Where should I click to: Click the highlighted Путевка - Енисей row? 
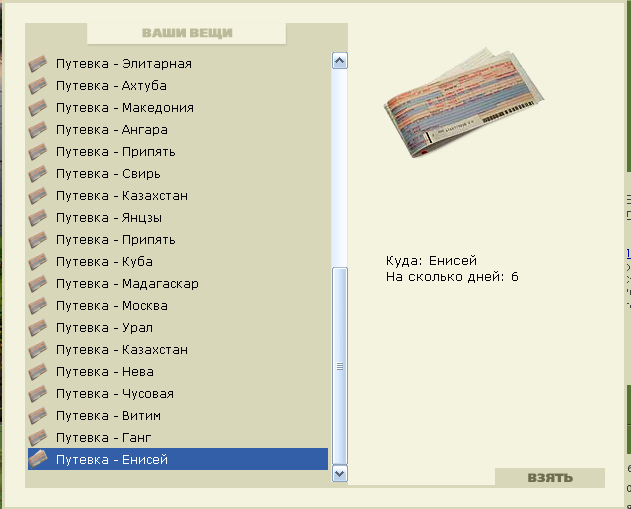(x=178, y=459)
